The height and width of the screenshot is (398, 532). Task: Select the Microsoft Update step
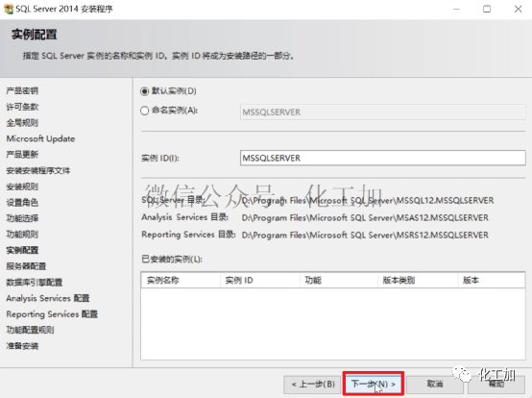[40, 138]
